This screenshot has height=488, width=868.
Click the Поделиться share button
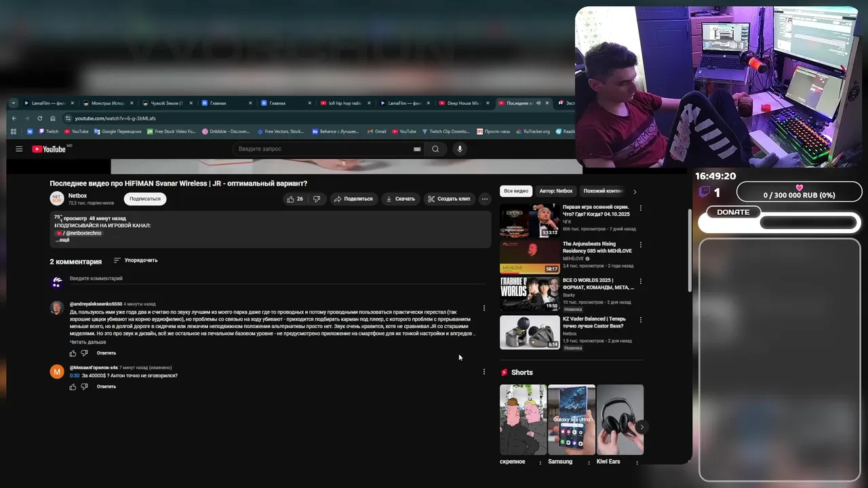coord(353,199)
